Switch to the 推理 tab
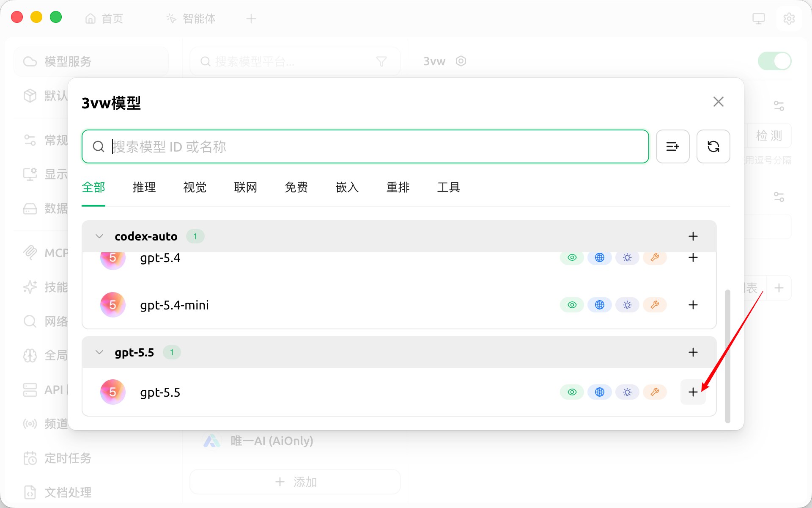Screen dimensions: 812x508 pyautogui.click(x=144, y=187)
